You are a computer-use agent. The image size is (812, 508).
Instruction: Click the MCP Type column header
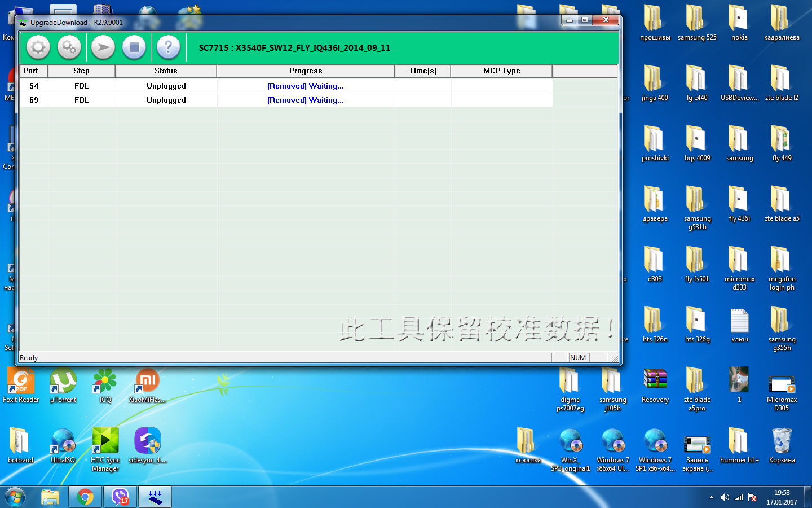[502, 71]
